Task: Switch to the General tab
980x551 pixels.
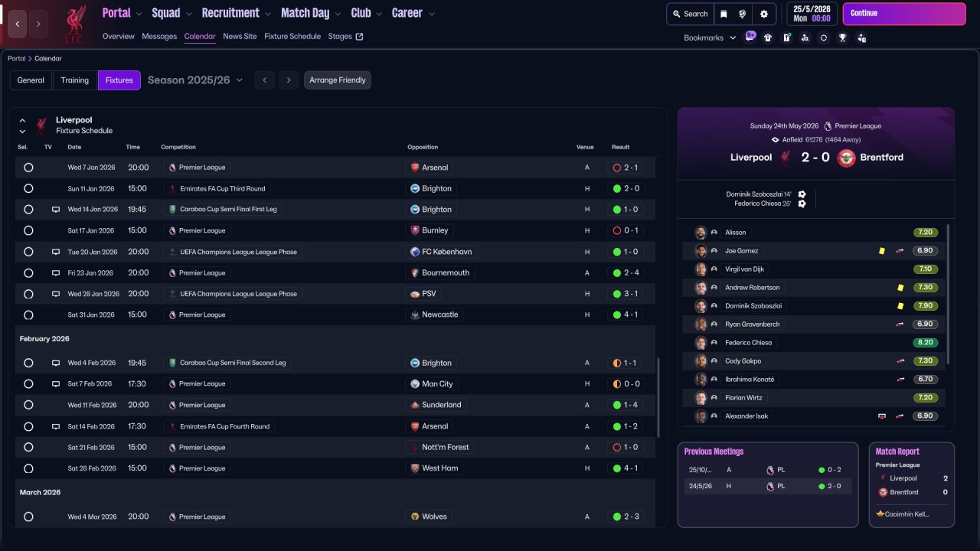Action: tap(31, 80)
